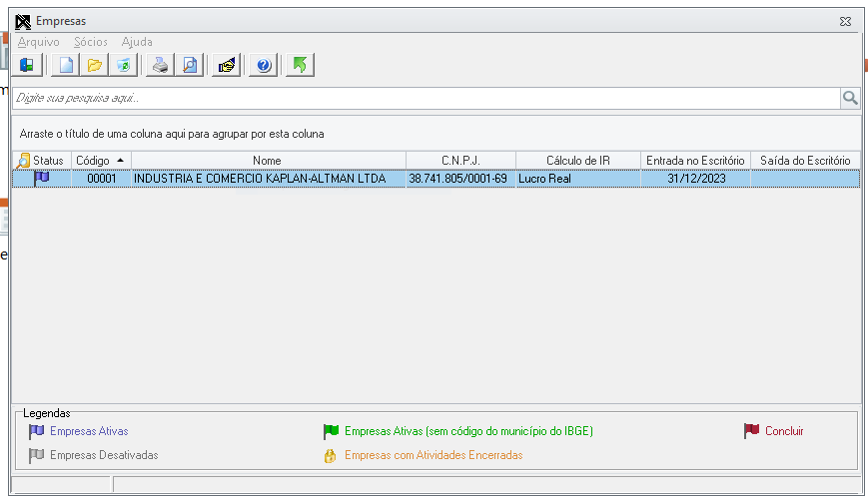Click the Status column filter icon
This screenshot has width=868, height=496.
pos(24,161)
